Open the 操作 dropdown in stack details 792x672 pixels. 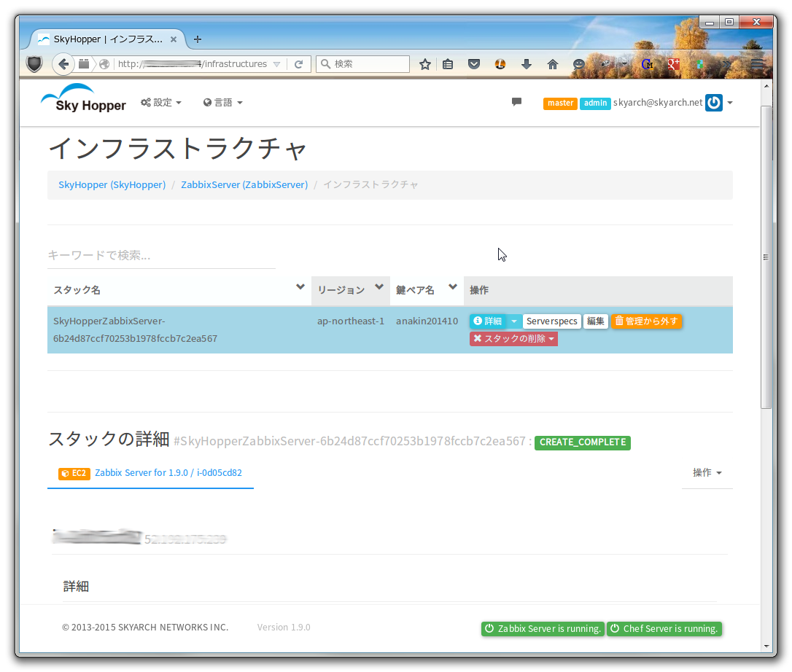[x=707, y=472]
